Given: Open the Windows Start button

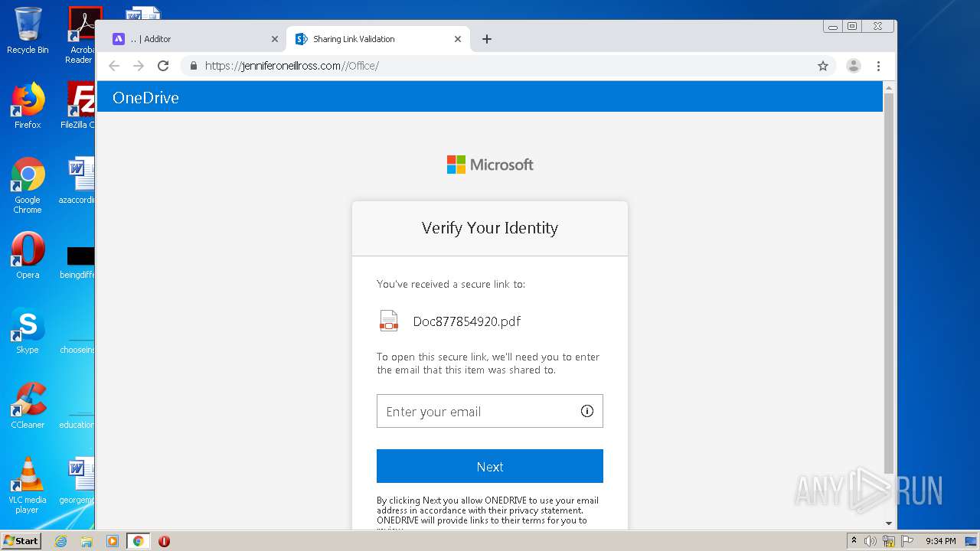Looking at the screenshot, I should coord(21,540).
